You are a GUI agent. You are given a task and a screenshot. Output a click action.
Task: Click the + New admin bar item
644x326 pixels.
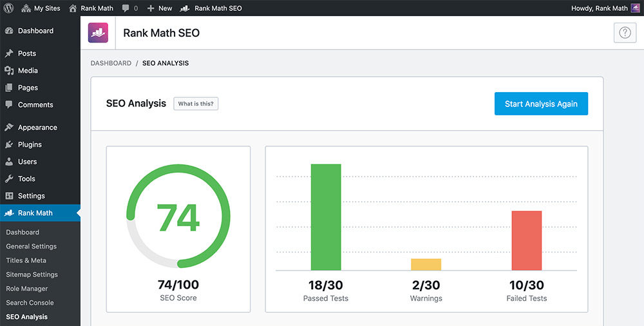pyautogui.click(x=160, y=8)
